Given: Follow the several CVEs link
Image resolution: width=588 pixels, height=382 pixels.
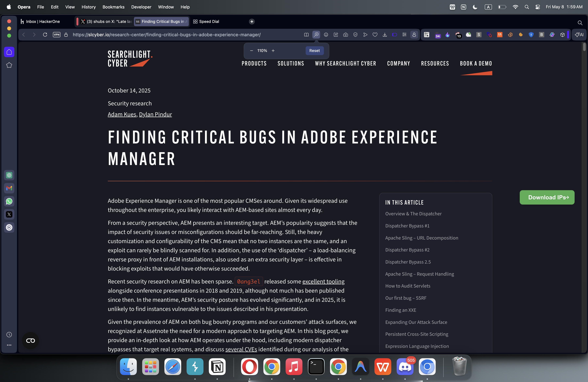Looking at the screenshot, I should 241,349.
